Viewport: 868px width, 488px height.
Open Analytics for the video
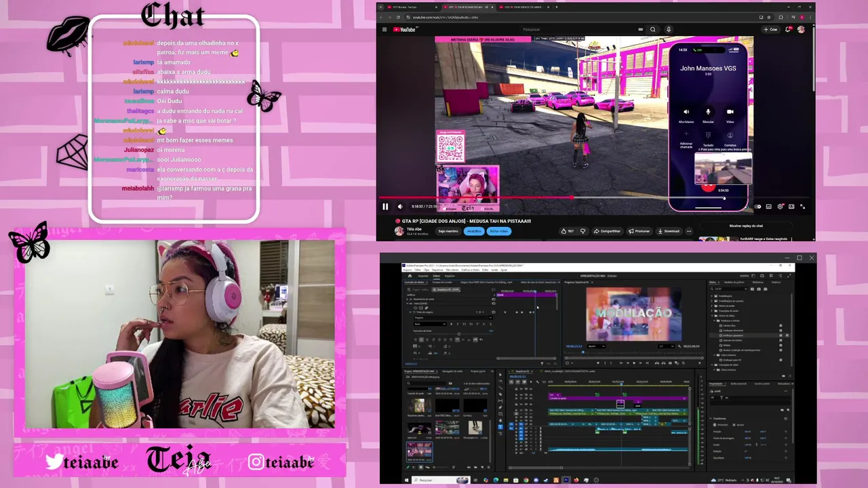[474, 231]
